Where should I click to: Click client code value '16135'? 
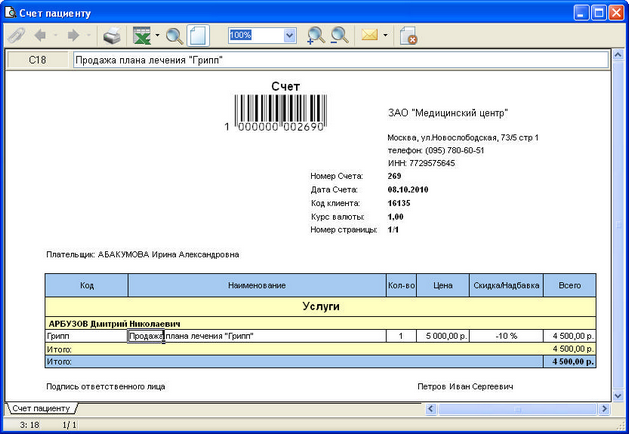click(399, 203)
